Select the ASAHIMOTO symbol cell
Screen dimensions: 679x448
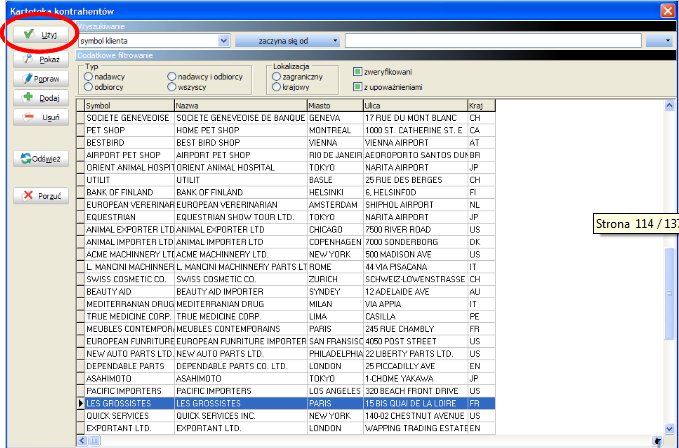coord(129,378)
